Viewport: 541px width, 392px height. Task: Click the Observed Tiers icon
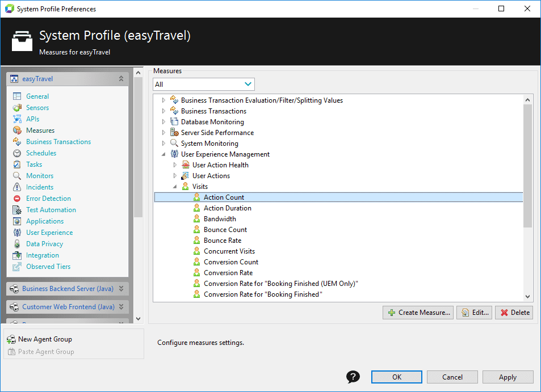[x=17, y=267]
